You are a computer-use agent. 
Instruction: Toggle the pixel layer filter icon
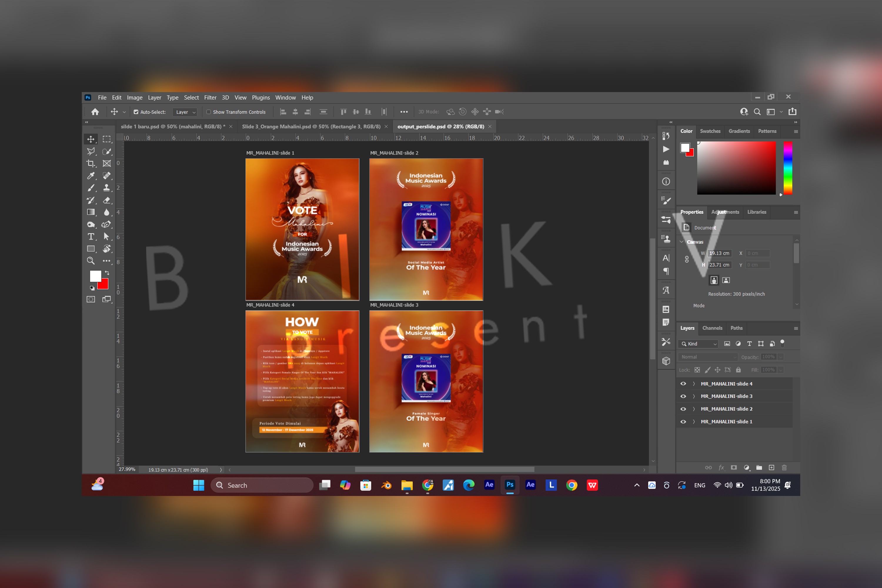[x=727, y=343]
